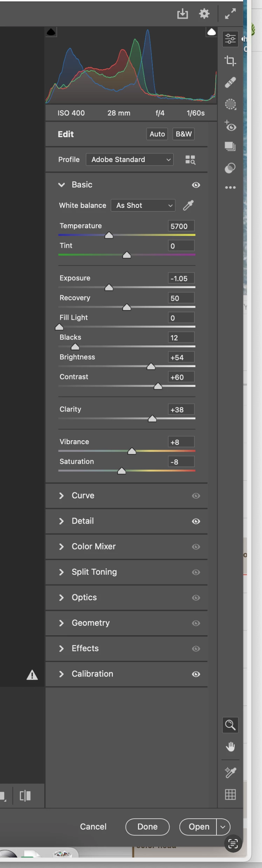Image resolution: width=262 pixels, height=868 pixels.
Task: Open the White balance As Shot dropdown
Action: point(143,205)
